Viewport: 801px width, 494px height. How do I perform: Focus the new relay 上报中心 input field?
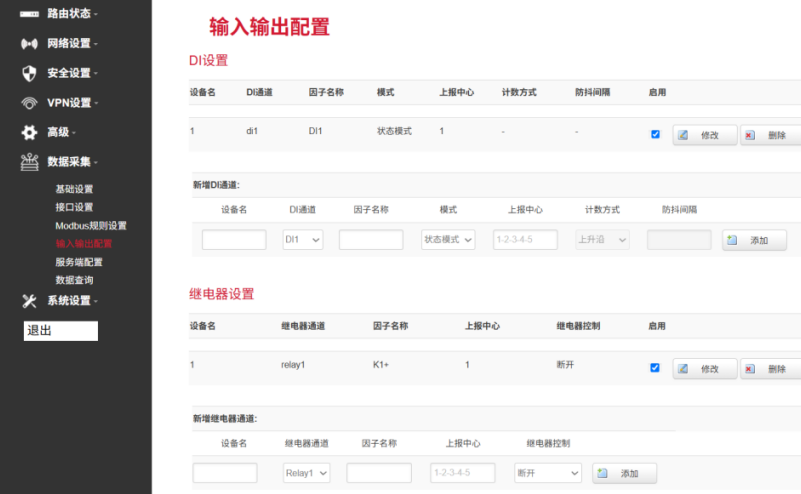click(x=463, y=473)
